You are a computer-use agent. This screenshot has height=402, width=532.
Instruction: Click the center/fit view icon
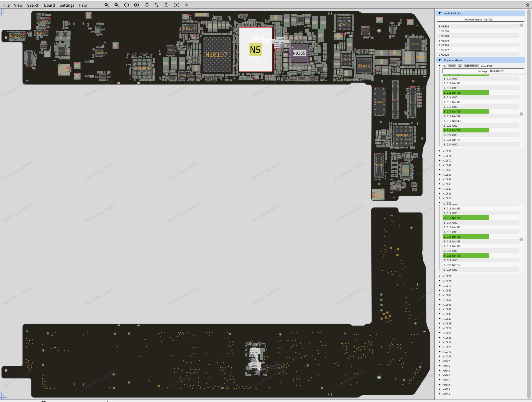pyautogui.click(x=177, y=5)
